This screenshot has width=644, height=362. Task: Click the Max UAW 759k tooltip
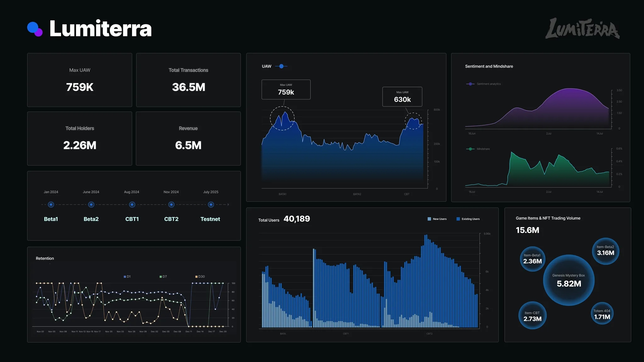tap(286, 90)
